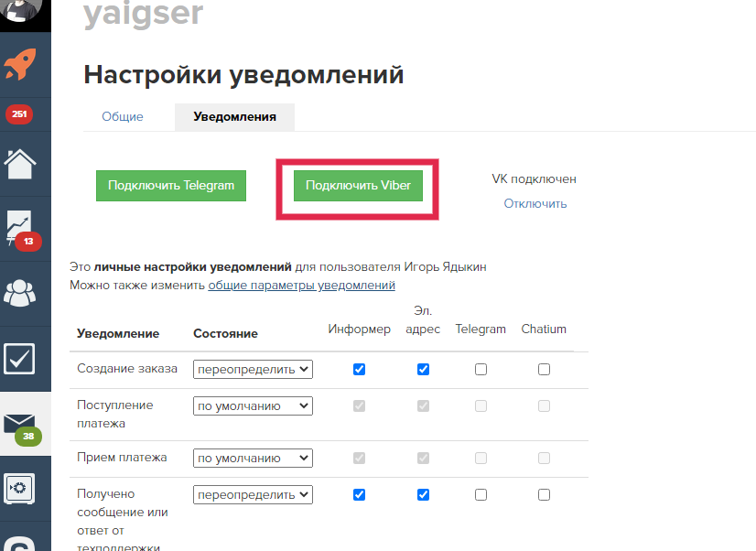Click the Telegram column header
756x551 pixels.
pyautogui.click(x=481, y=330)
